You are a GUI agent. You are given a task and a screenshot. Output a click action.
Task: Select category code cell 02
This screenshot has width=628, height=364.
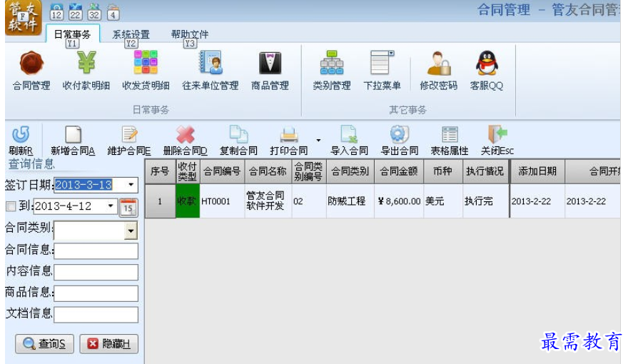coord(309,201)
